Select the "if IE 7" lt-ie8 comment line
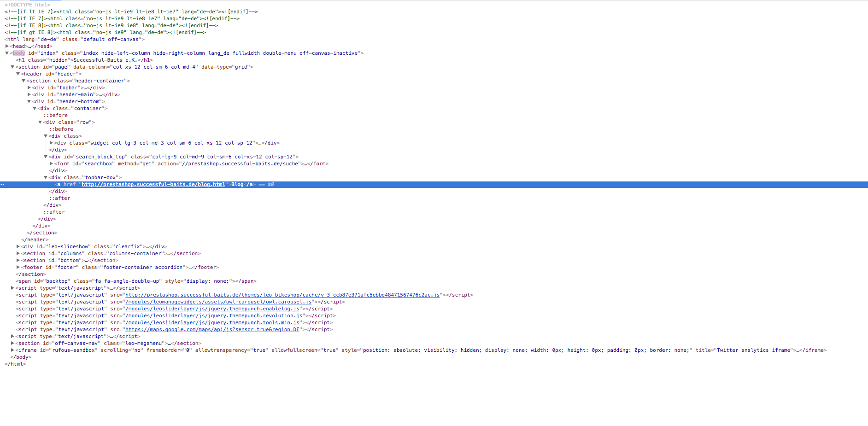Screen dimensions: 868x426 tap(122, 18)
